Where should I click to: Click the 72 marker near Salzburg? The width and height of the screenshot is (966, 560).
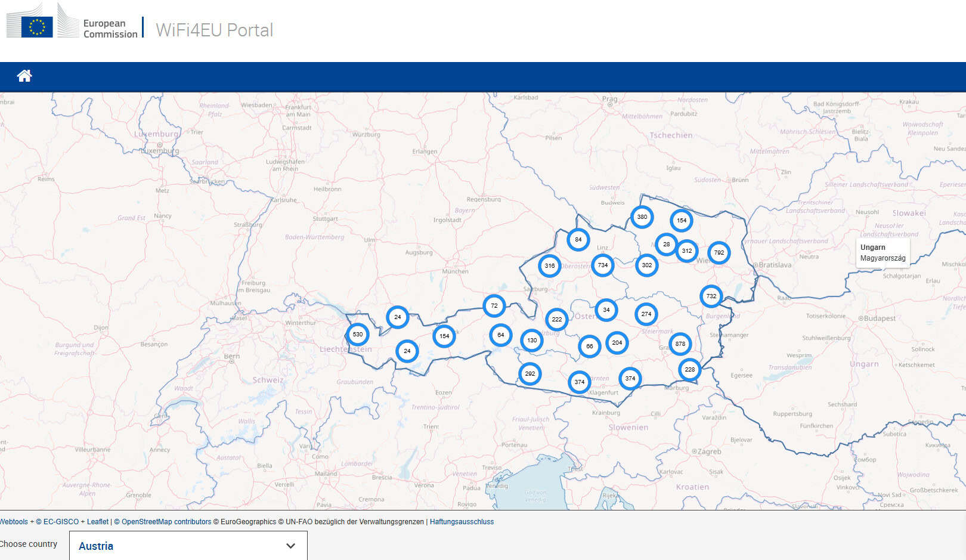click(494, 305)
